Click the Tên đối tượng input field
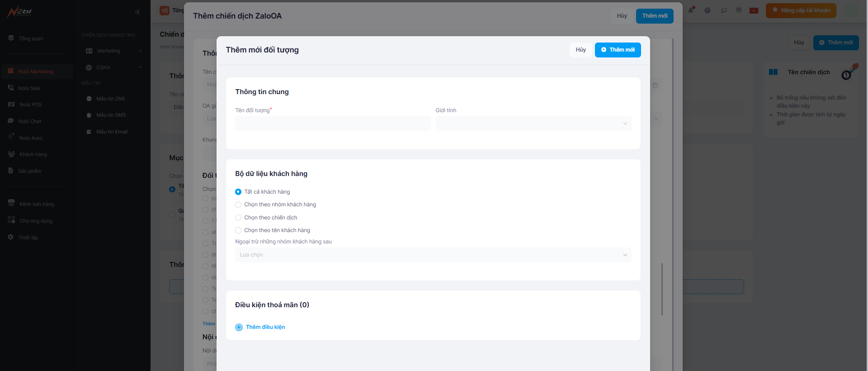This screenshot has height=371, width=868. (x=333, y=124)
